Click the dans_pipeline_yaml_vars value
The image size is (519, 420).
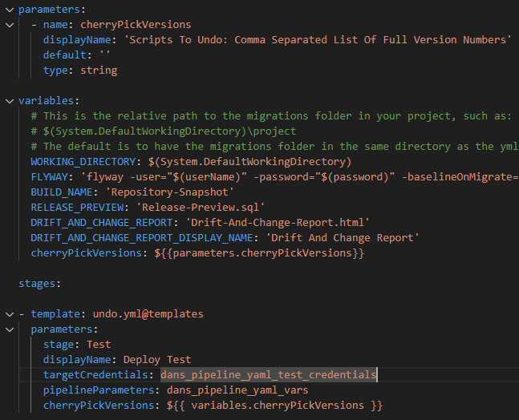237,390
